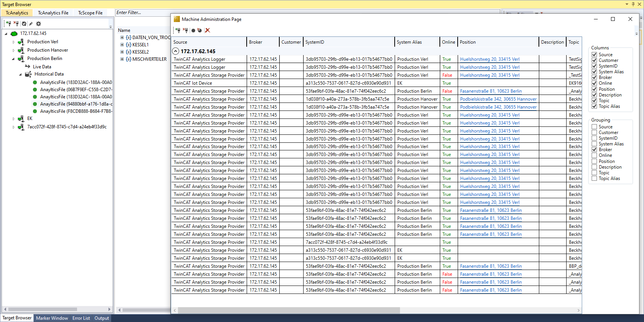Click the Historical Data icon in tree

tap(28, 74)
